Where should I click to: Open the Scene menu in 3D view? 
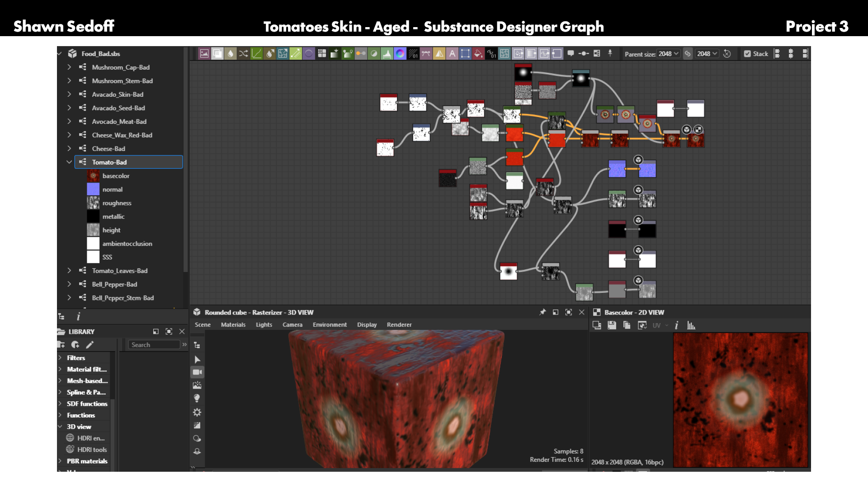203,325
